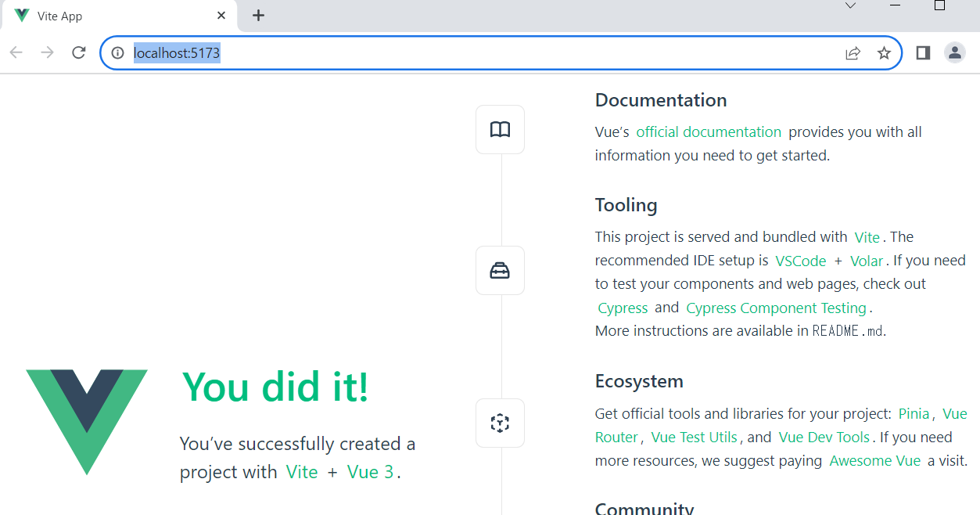Open the tab search chevron
The height and width of the screenshot is (515, 980).
pos(850,6)
